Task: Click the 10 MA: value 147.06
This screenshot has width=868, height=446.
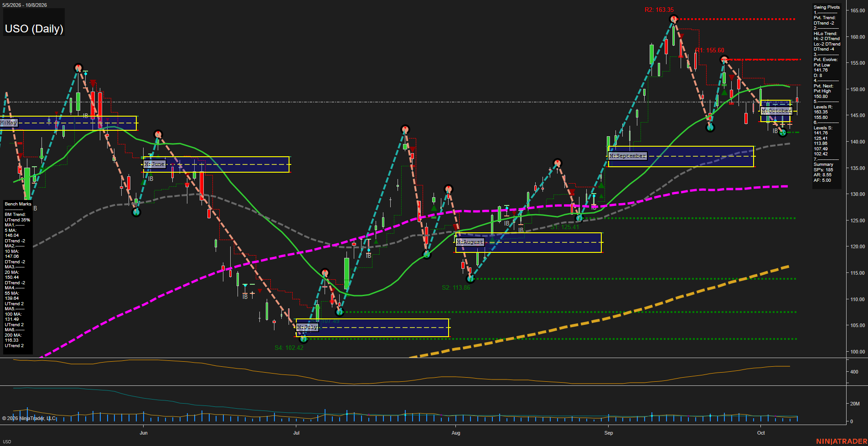Action: coord(12,256)
